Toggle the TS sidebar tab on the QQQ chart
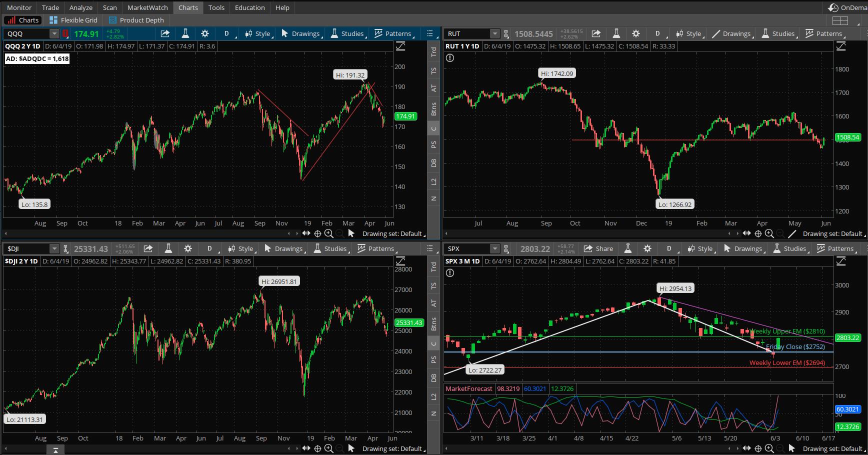868x455 pixels. (433, 70)
